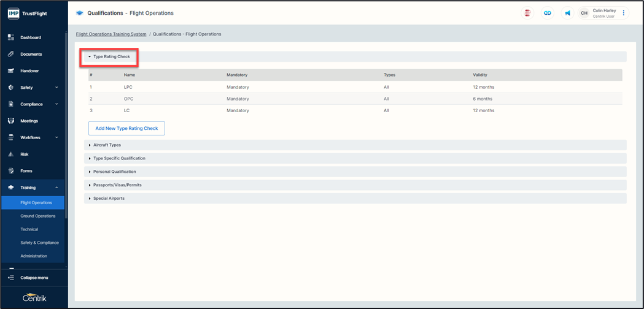The image size is (644, 309).
Task: Click the red stacked database icon
Action: tap(527, 13)
